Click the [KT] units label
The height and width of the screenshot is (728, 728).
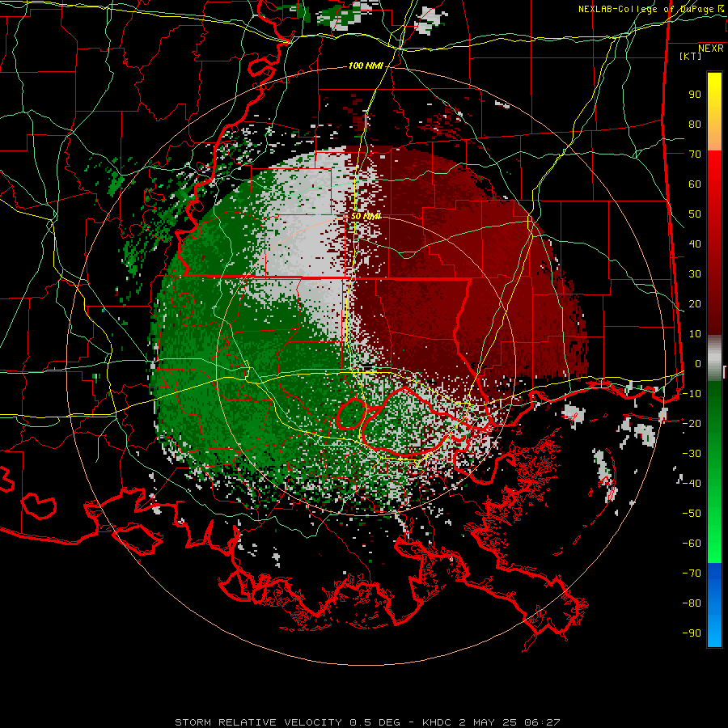click(x=691, y=56)
